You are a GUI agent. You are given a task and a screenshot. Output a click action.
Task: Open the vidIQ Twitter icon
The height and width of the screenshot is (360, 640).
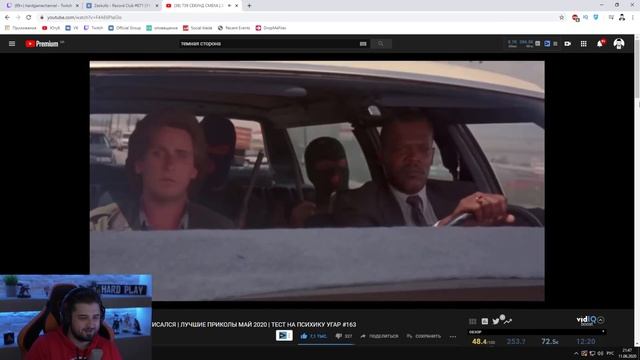(496, 322)
